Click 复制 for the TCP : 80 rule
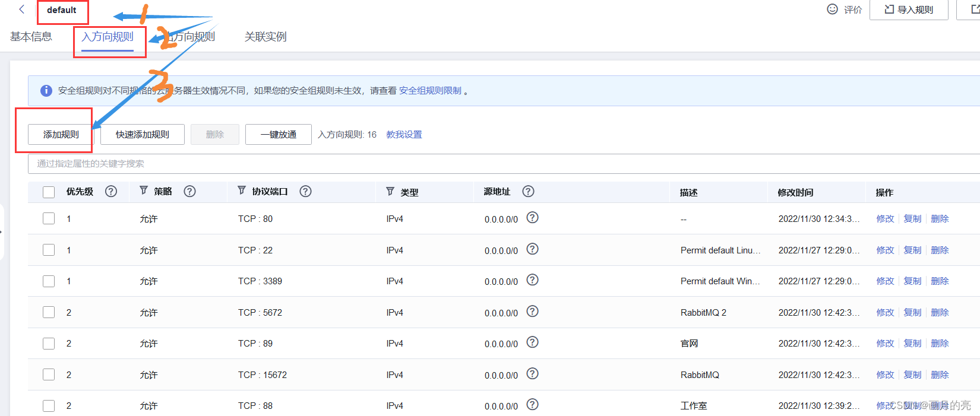Image resolution: width=980 pixels, height=416 pixels. pos(912,219)
